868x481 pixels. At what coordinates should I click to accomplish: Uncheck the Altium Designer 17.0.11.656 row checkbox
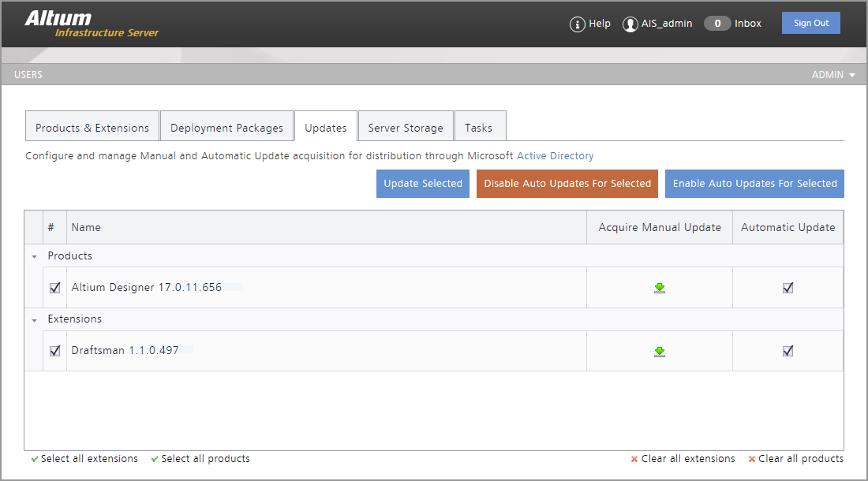[54, 288]
